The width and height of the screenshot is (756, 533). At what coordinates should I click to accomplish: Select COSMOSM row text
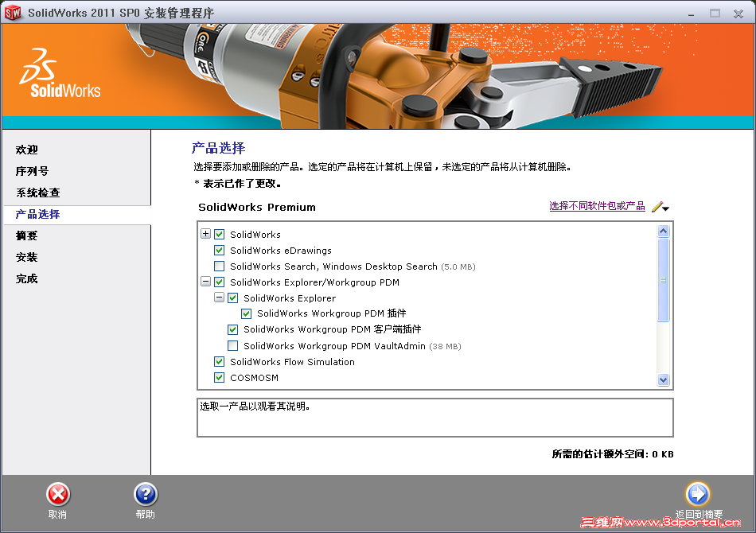(x=254, y=378)
